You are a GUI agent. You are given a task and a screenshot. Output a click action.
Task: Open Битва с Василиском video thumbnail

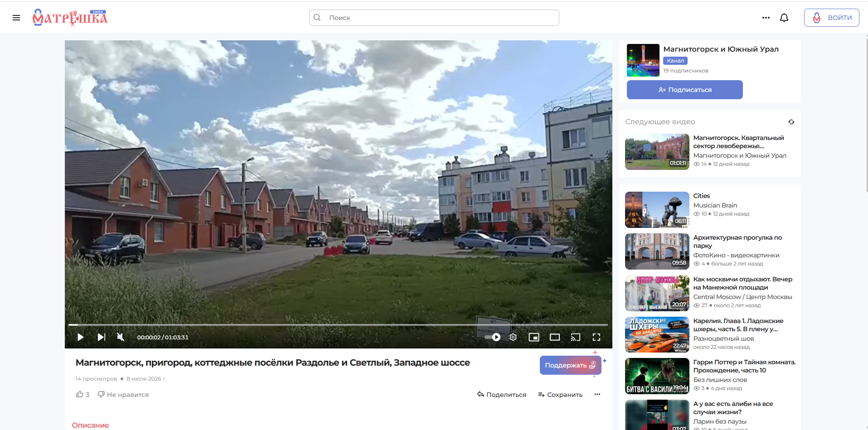click(x=657, y=376)
